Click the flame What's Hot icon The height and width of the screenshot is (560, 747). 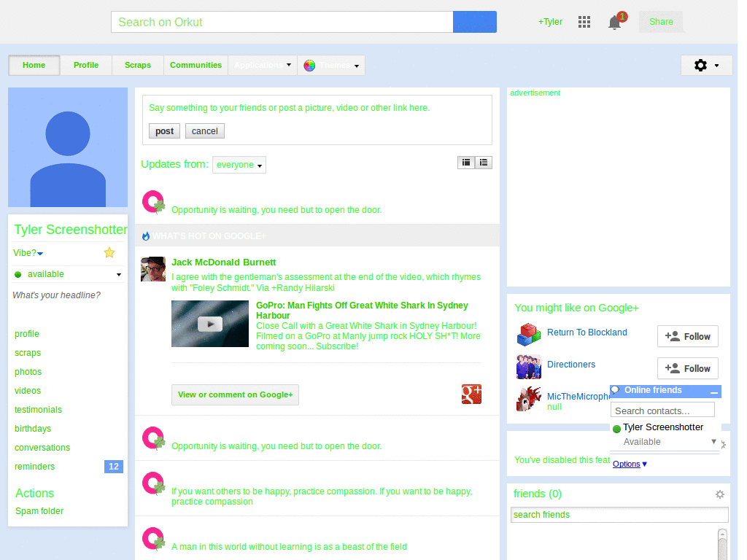[x=146, y=236]
